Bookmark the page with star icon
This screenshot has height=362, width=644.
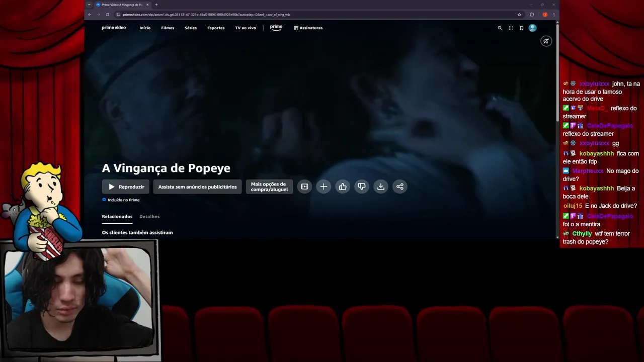coord(519,15)
